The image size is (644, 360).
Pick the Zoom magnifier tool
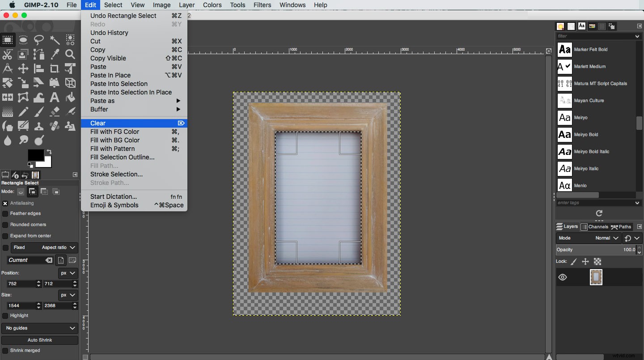pyautogui.click(x=70, y=55)
